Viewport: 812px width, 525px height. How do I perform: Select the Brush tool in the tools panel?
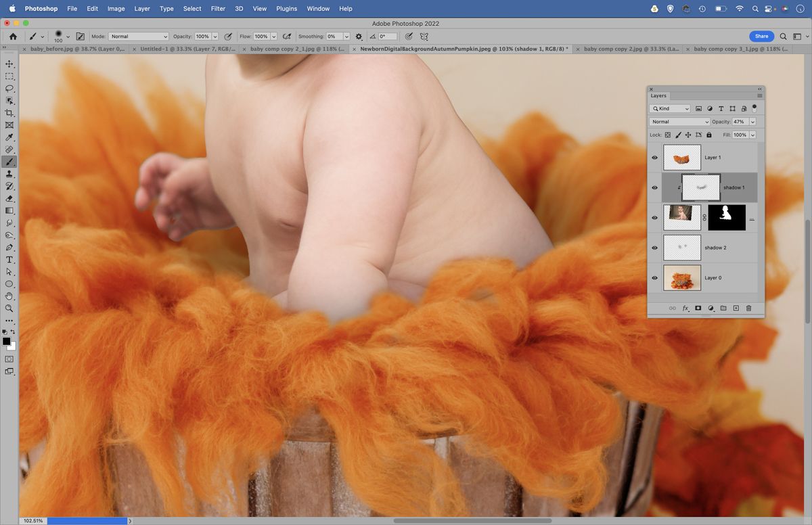click(x=9, y=162)
